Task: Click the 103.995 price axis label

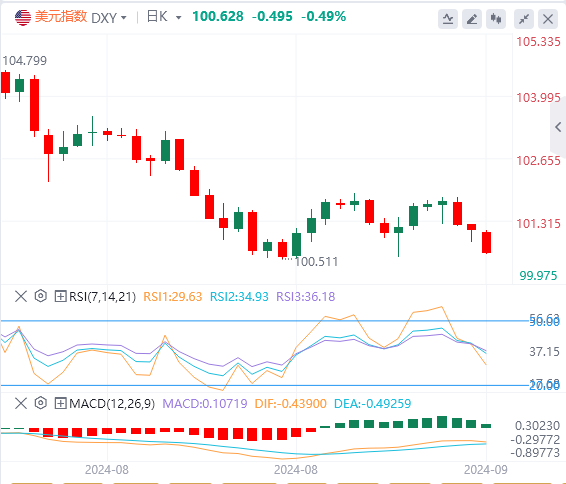Action: (x=538, y=98)
